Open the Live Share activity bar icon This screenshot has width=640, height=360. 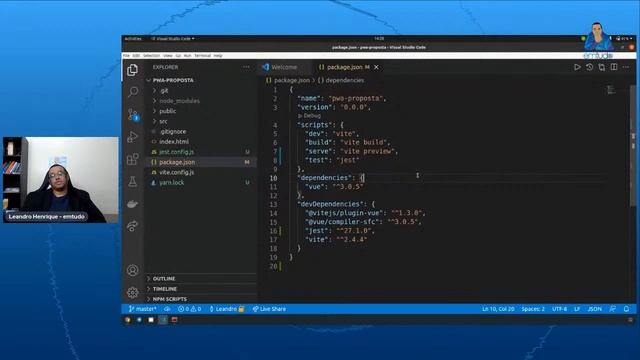132,226
